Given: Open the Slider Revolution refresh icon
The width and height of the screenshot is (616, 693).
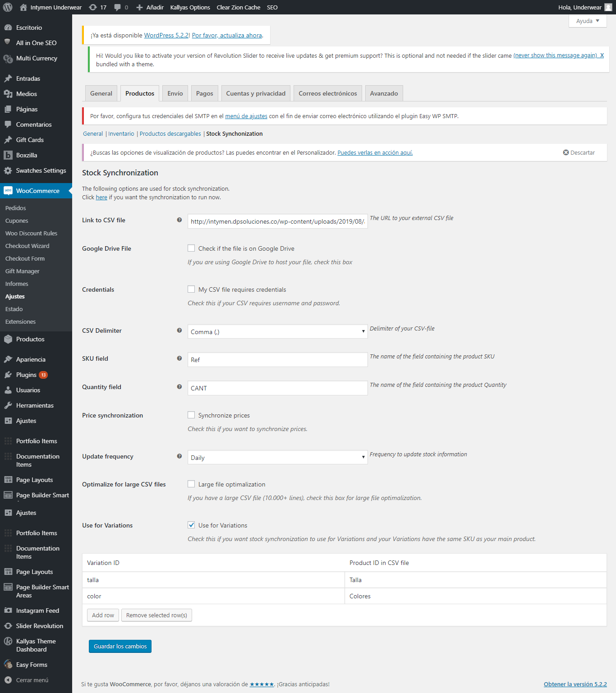Looking at the screenshot, I should [x=8, y=626].
